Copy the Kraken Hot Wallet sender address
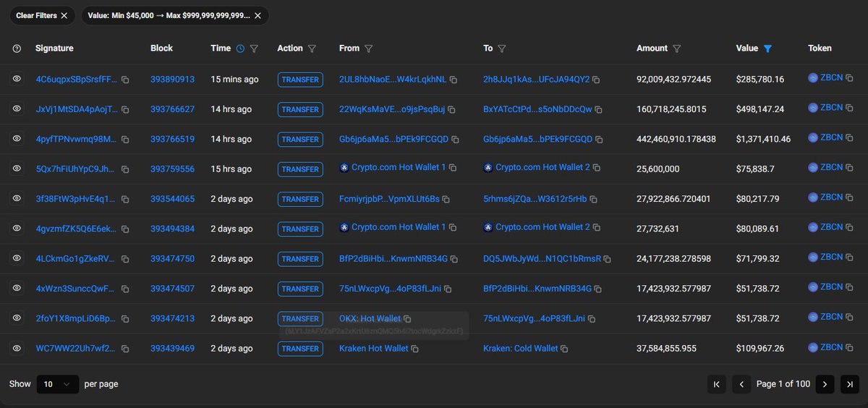 415,349
